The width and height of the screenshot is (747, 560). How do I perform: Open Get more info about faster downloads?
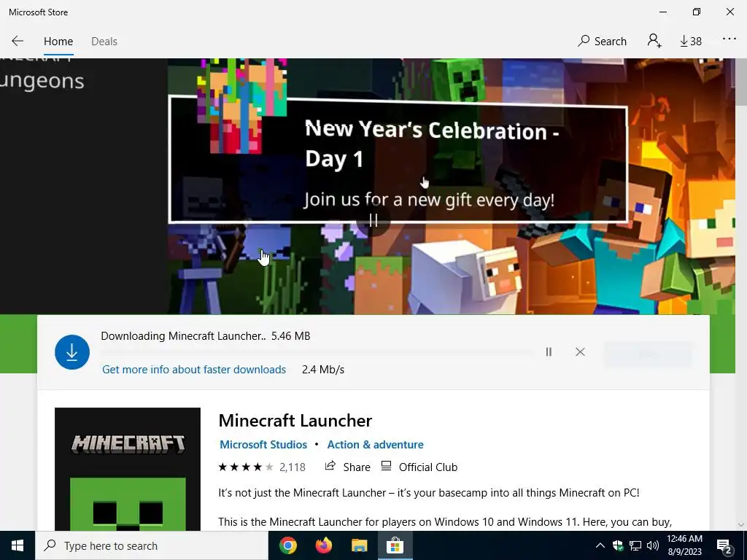194,370
